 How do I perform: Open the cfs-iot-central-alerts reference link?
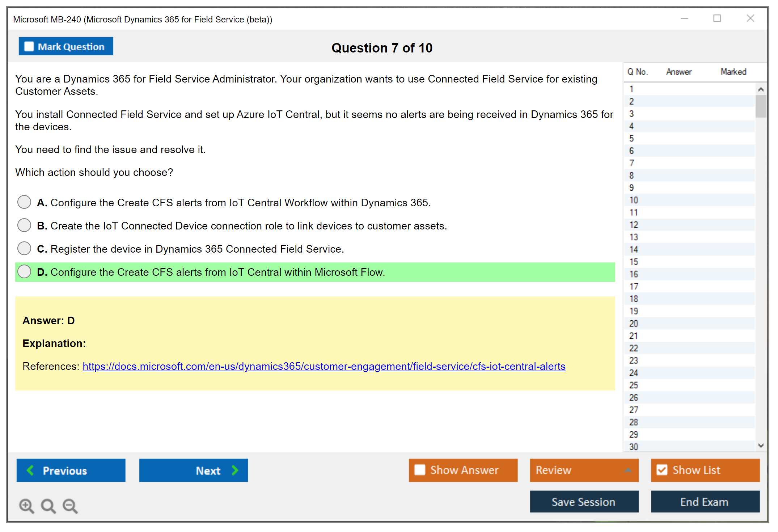click(x=324, y=366)
